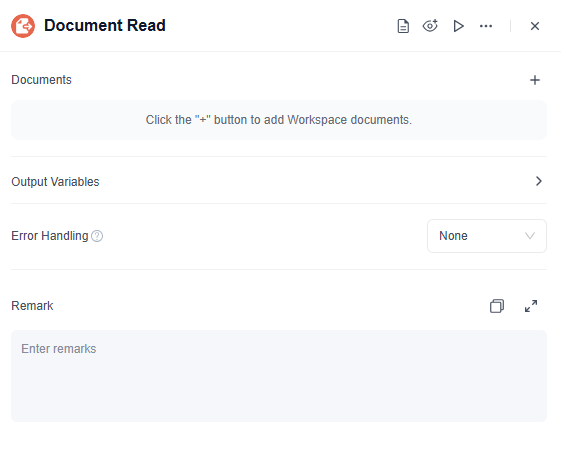The image size is (561, 461).
Task: Run this node with the play icon
Action: 458,26
